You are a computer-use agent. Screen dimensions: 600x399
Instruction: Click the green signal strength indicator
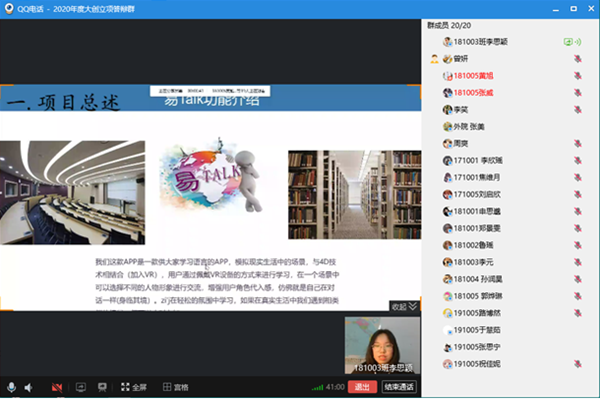pyautogui.click(x=317, y=388)
